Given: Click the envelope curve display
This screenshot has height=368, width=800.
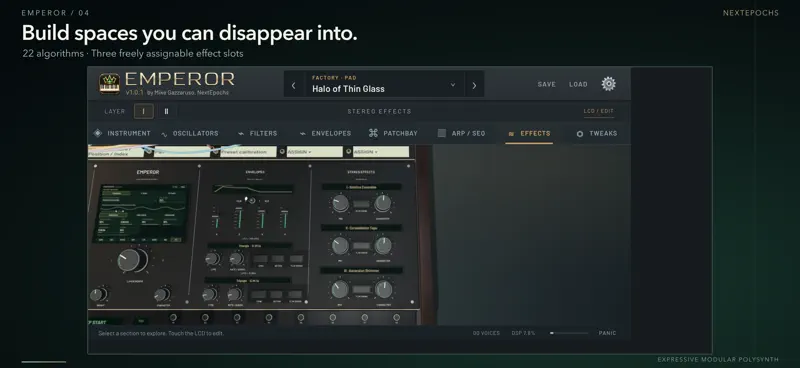Looking at the screenshot, I should (x=253, y=189).
